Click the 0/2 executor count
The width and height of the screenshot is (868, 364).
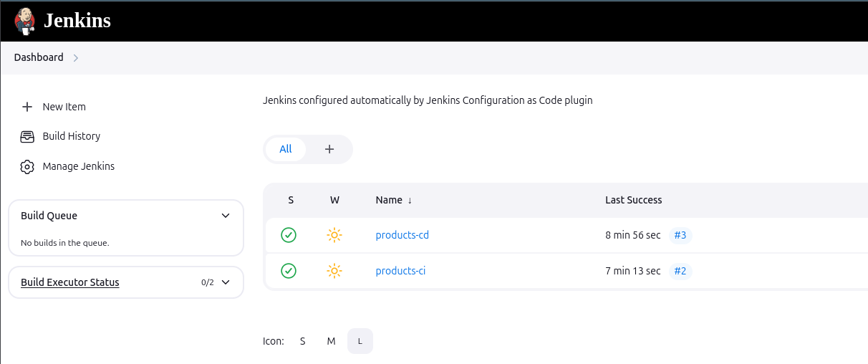click(x=208, y=282)
